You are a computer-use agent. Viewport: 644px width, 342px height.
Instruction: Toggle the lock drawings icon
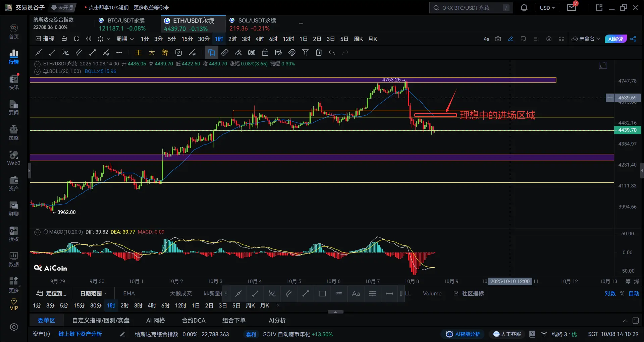(265, 52)
